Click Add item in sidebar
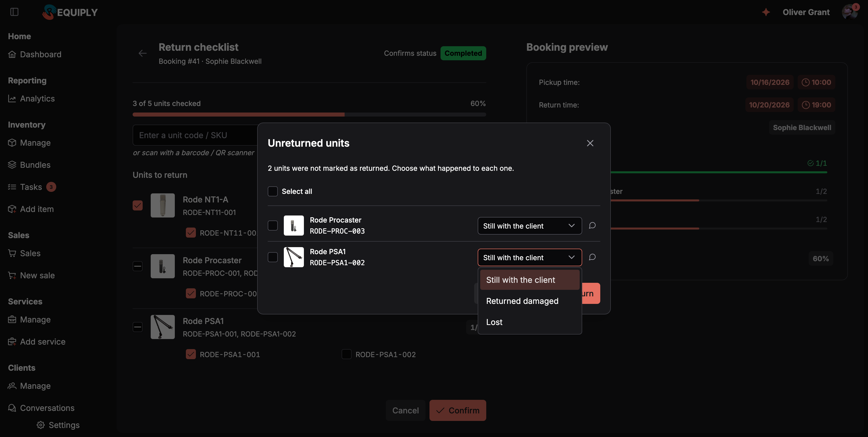 [x=31, y=209]
